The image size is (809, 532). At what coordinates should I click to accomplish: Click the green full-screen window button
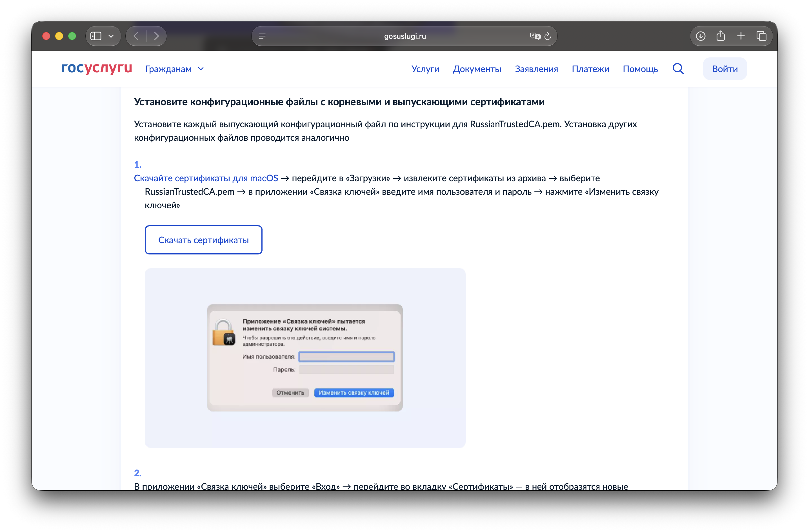pos(72,36)
